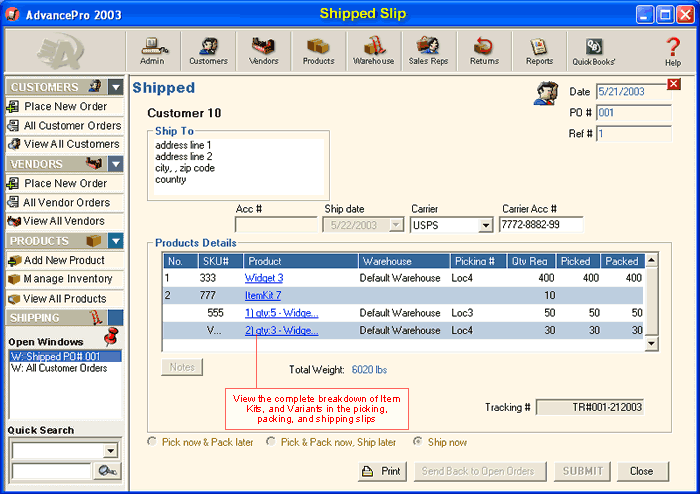Open the Carrier dropdown showing USPS
Image resolution: width=700 pixels, height=494 pixels.
pos(486,225)
